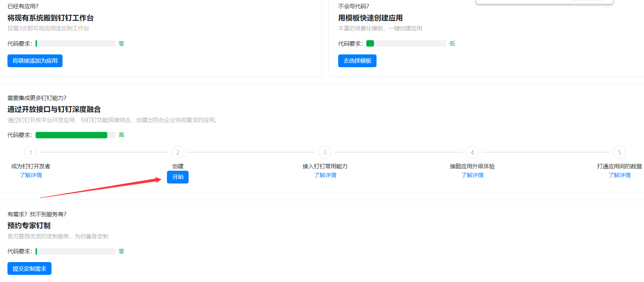The image size is (644, 282).
Task: Click the 零 label in the 将现有系统搬到钉钉工作台 card
Action: tap(121, 43)
